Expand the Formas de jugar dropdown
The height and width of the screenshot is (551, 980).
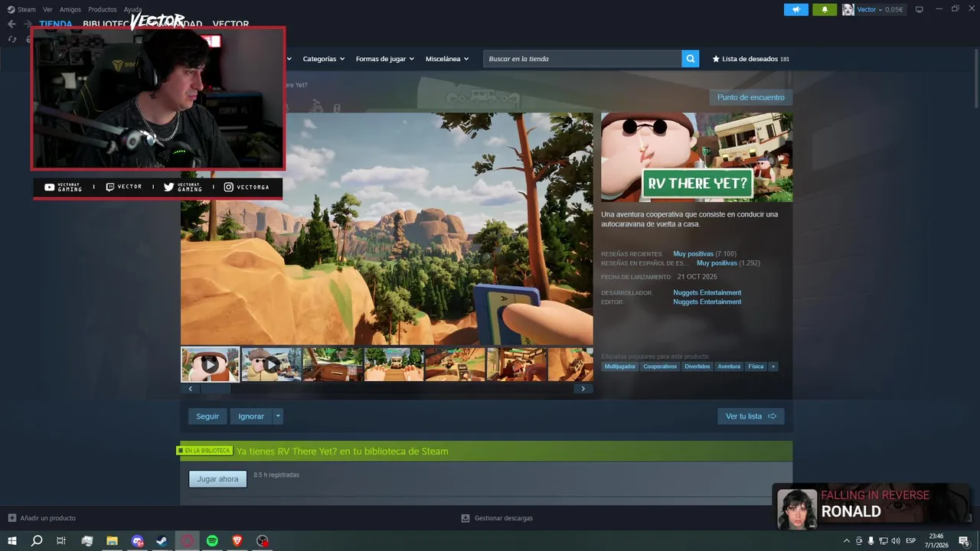click(x=384, y=59)
